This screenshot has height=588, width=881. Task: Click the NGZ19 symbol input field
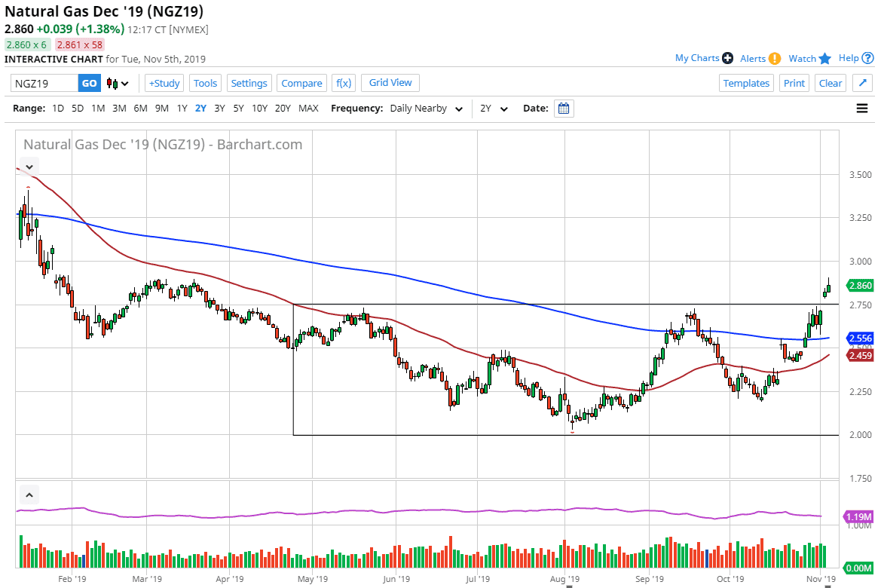pos(44,83)
